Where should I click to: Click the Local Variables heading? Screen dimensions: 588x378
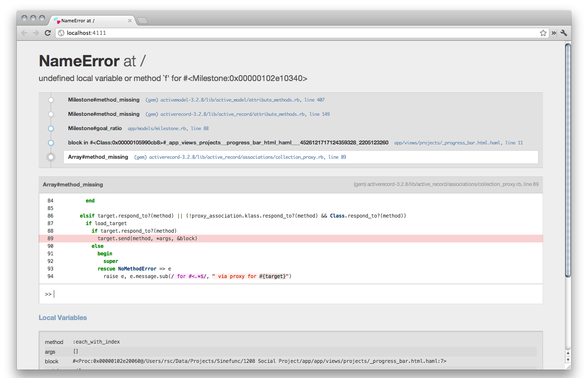(63, 318)
